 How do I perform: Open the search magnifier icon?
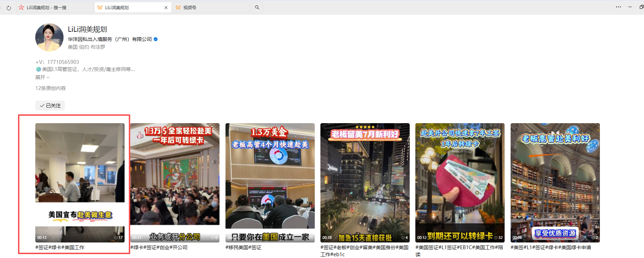[x=257, y=7]
